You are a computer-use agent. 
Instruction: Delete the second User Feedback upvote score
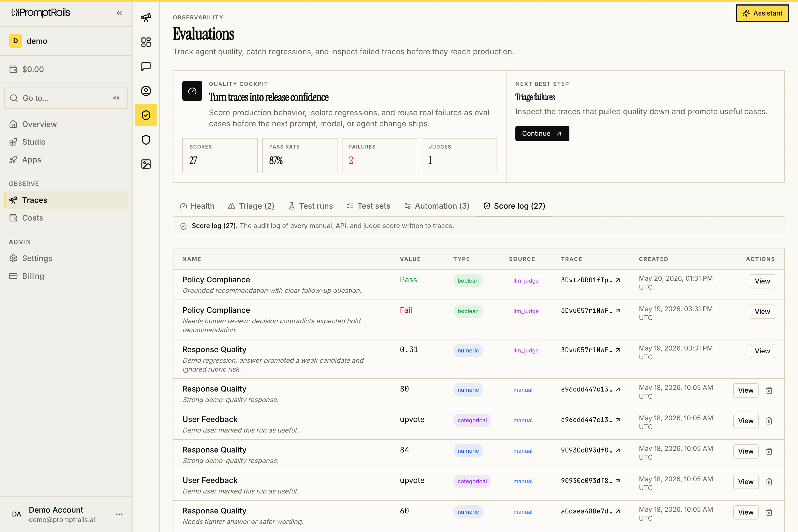(x=769, y=482)
